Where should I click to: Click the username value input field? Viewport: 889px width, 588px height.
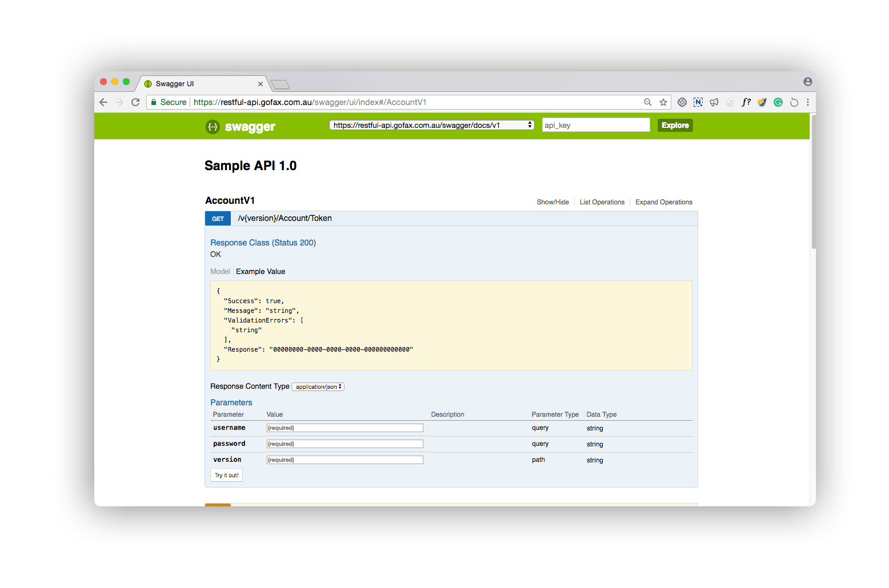[x=345, y=428]
